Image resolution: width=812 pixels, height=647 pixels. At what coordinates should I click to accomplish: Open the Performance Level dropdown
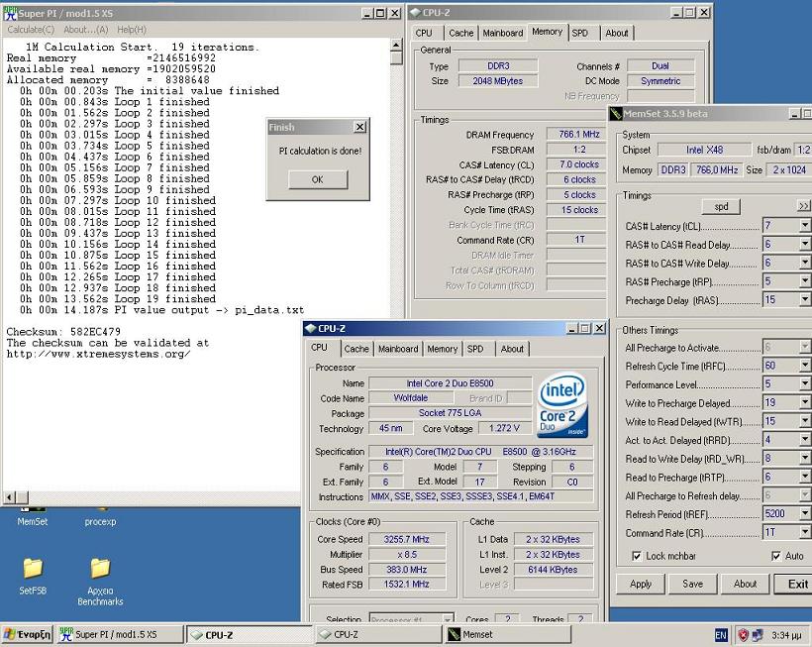[x=805, y=383]
